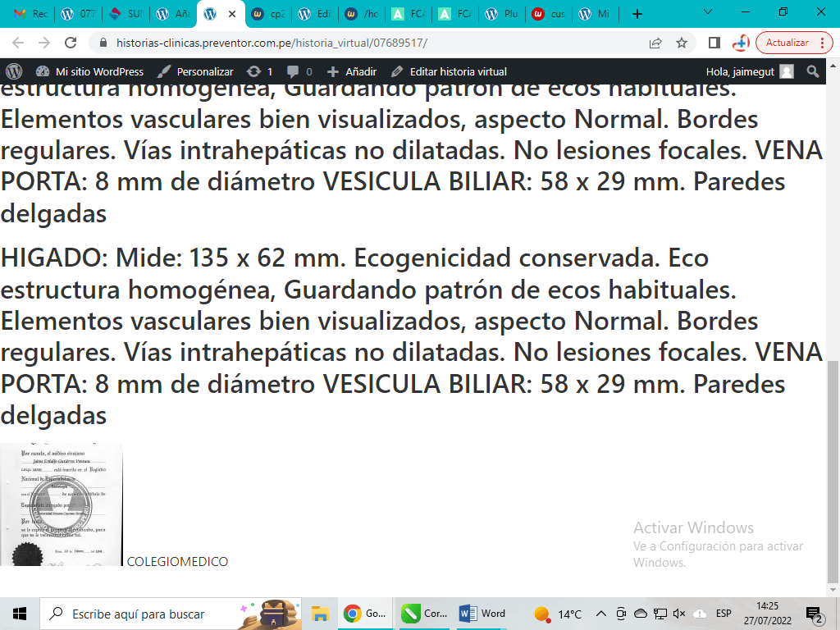Open the updates icon showing 1
The image size is (840, 630).
[x=260, y=71]
